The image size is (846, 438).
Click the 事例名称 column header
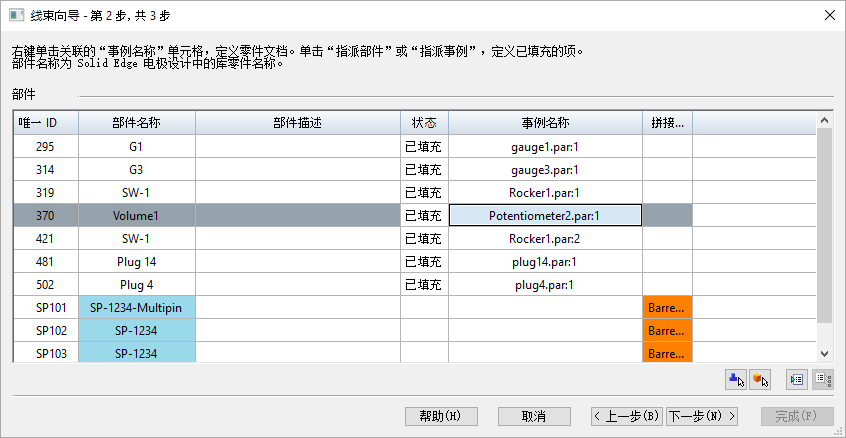click(x=545, y=123)
